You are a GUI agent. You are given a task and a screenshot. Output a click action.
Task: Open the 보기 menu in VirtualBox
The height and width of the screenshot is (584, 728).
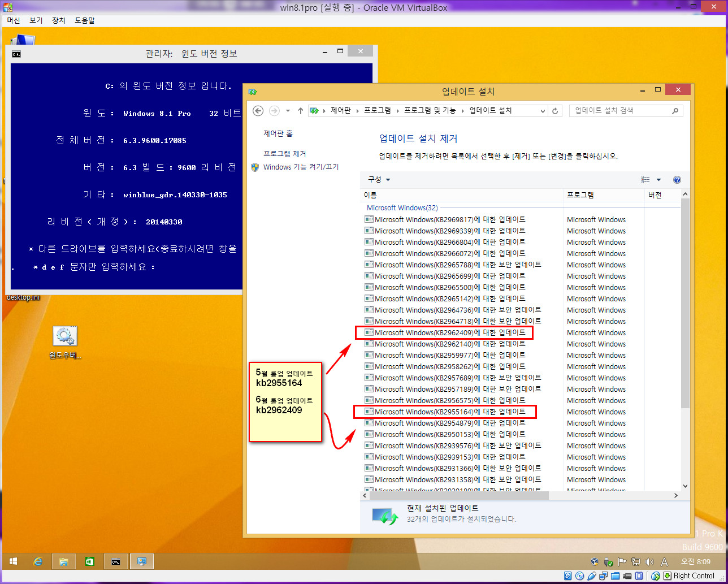point(36,20)
